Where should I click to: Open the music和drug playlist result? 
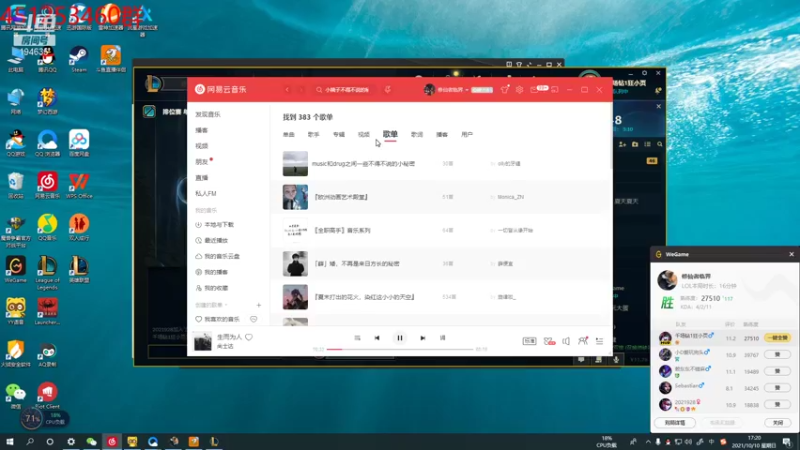363,164
